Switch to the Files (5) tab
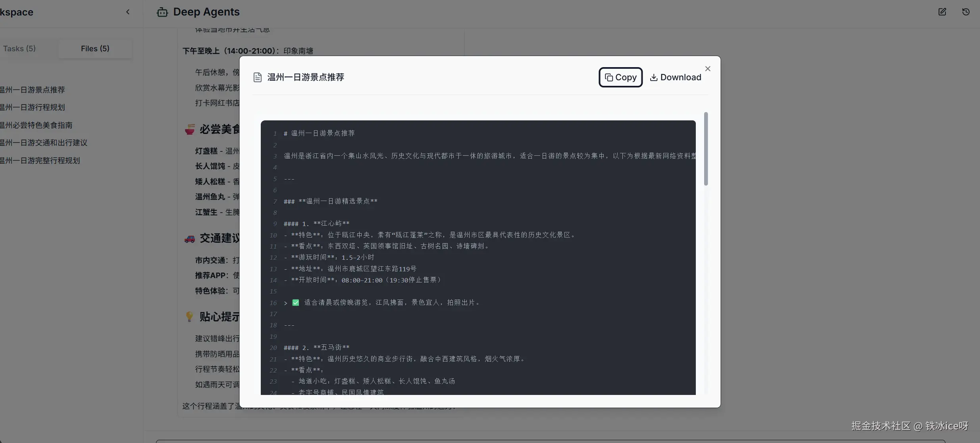The height and width of the screenshot is (443, 980). pyautogui.click(x=95, y=48)
